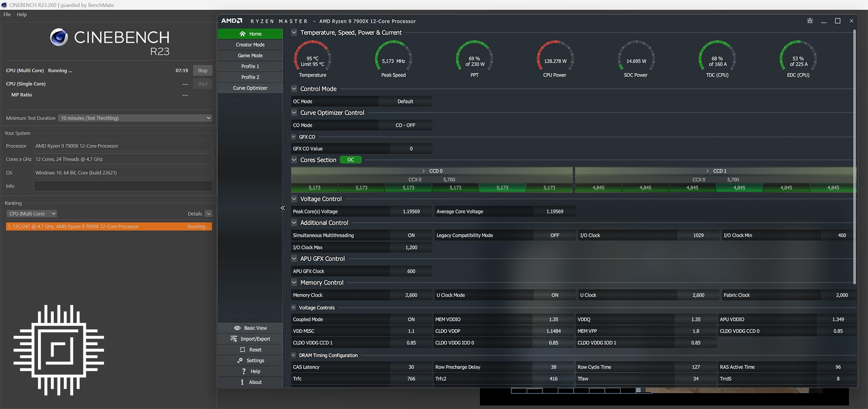Click the Info input field in Cinebench
868x409 pixels.
pos(123,186)
